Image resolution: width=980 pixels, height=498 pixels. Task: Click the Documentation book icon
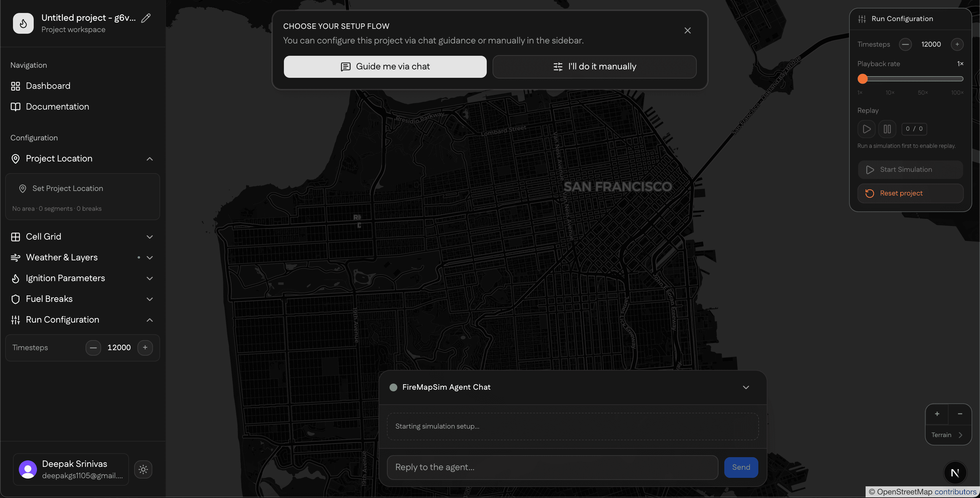pos(16,107)
